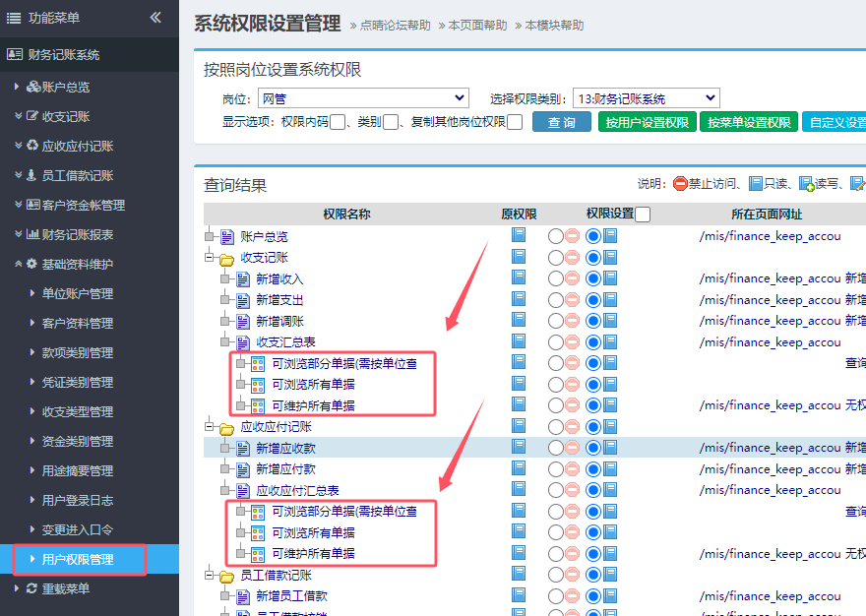Open the 选择权限类别 dropdown
This screenshot has width=866, height=616.
[646, 98]
